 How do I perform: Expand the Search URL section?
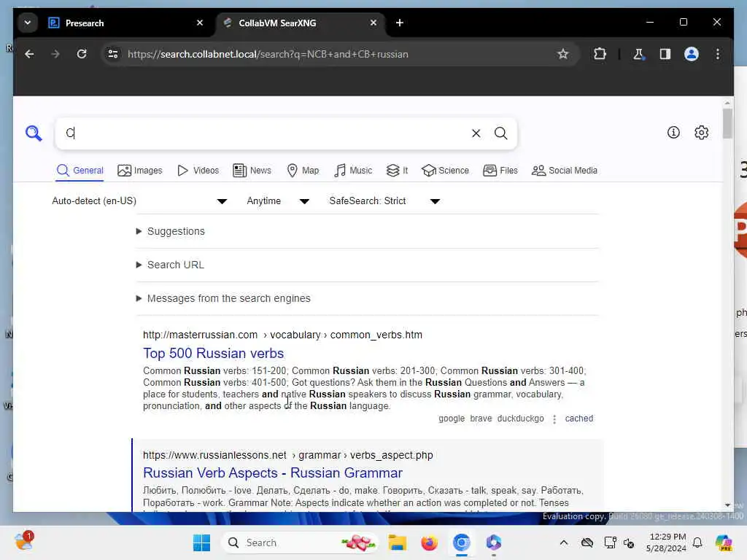click(x=170, y=265)
